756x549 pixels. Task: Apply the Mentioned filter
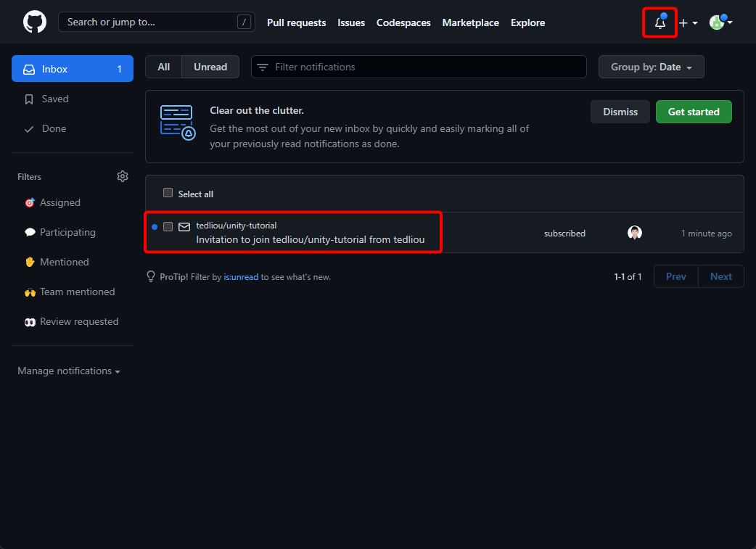(x=73, y=263)
